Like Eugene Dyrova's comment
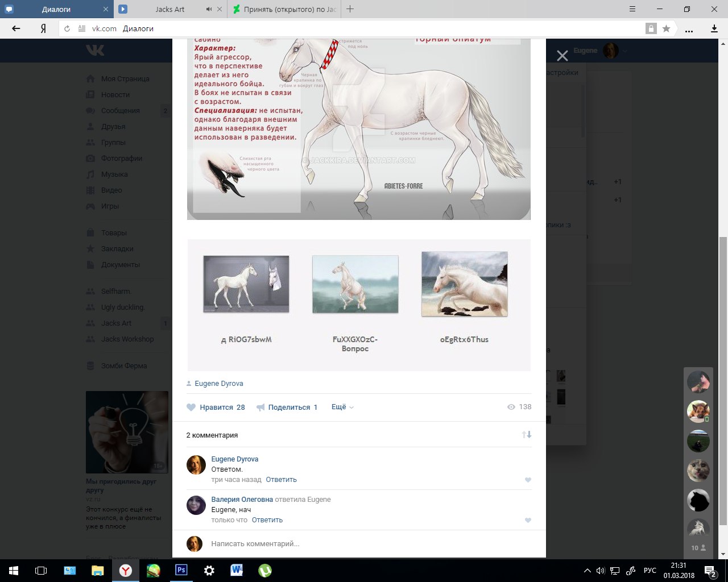 coord(528,480)
